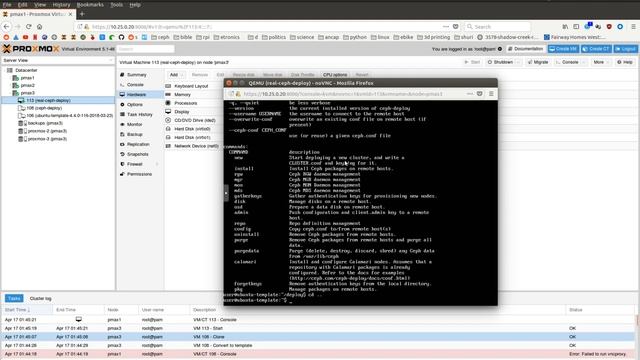Open the Add hardware dropdown
Image resolution: width=640 pixels, height=360 pixels.
tap(176, 75)
